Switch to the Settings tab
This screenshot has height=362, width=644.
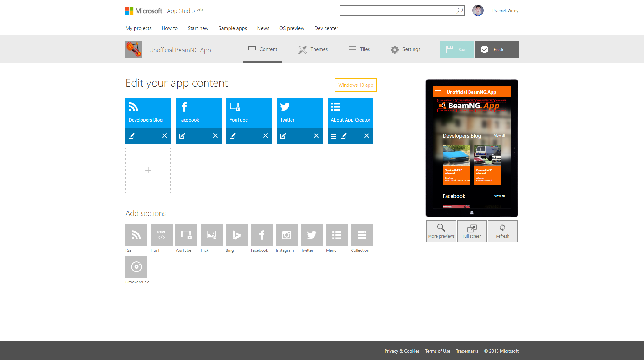point(406,49)
